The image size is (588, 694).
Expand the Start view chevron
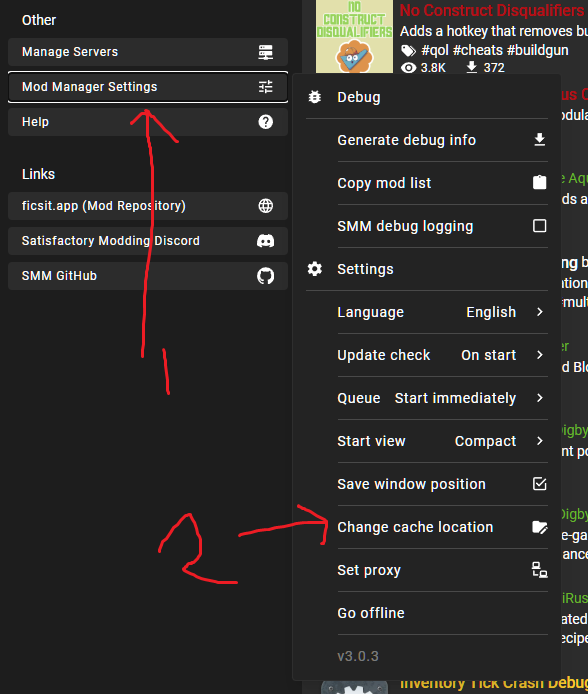(539, 441)
